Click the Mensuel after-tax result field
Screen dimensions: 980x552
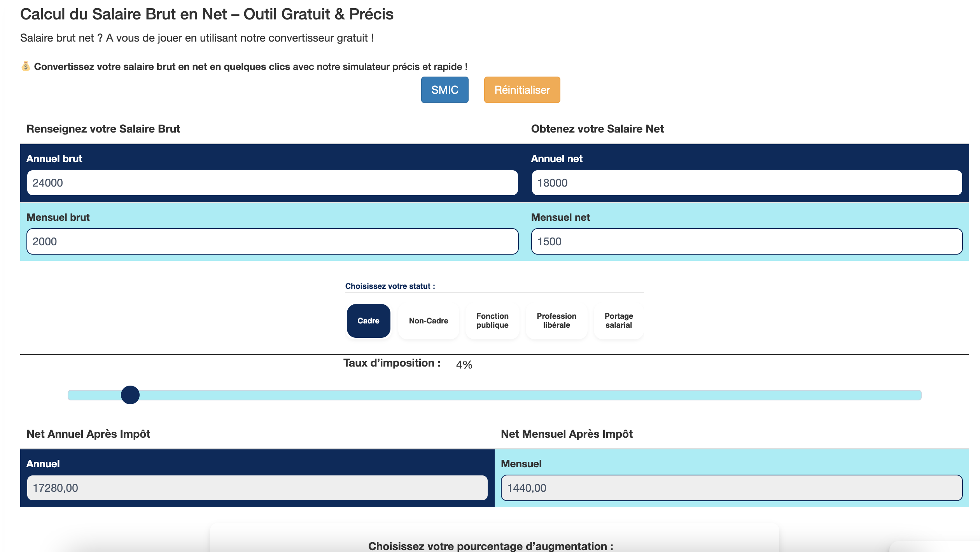point(731,488)
